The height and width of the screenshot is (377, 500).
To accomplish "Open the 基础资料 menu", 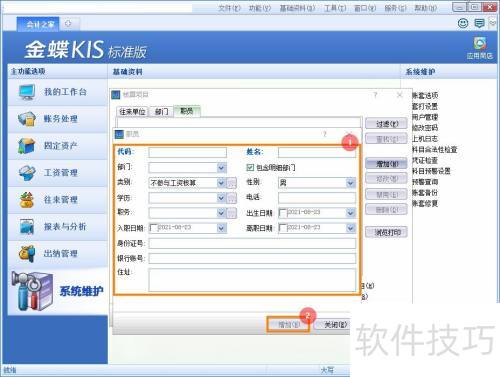I will (297, 8).
